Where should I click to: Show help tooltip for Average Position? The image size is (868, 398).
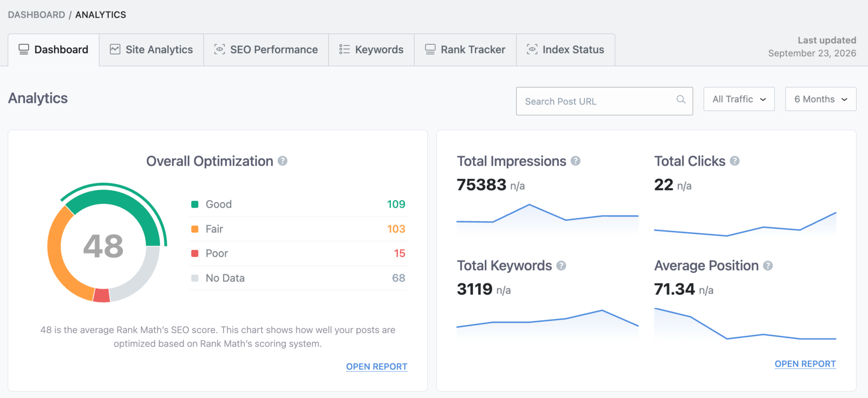click(768, 266)
